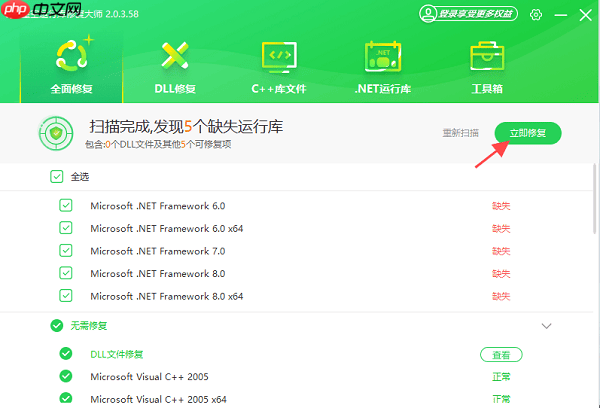
Task: Open settings gear in title bar
Action: point(536,15)
